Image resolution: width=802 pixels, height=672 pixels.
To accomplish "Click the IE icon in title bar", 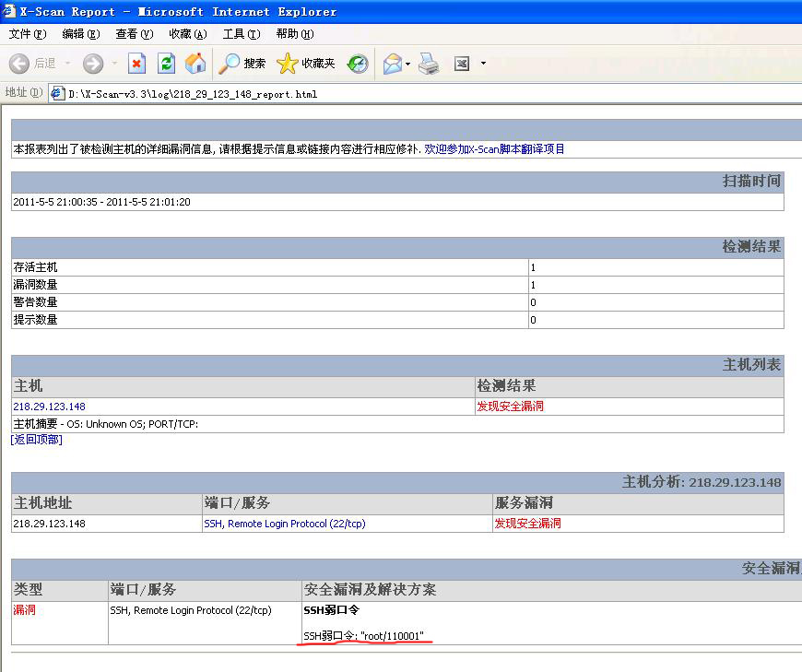I will pos(8,11).
